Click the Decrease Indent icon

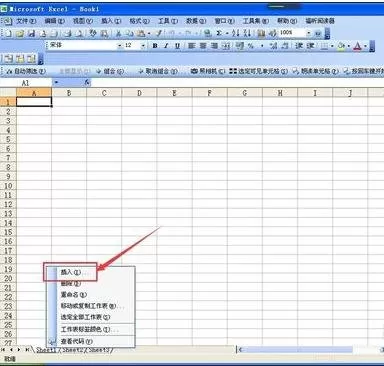coord(299,46)
